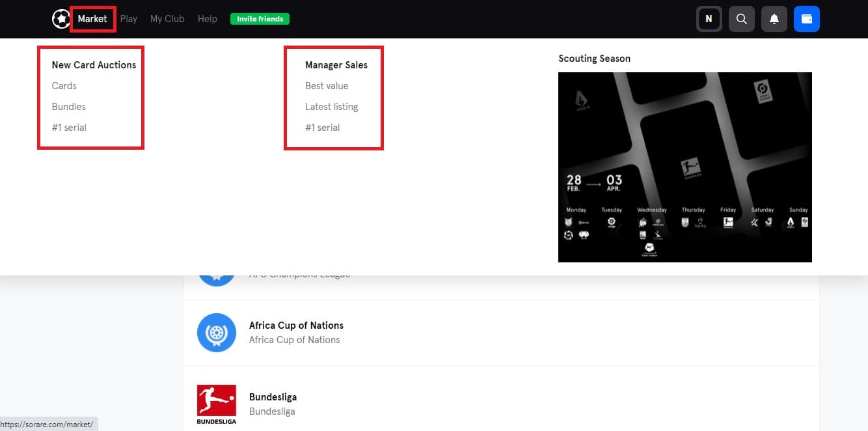Open the My Club menu

pyautogui.click(x=167, y=19)
